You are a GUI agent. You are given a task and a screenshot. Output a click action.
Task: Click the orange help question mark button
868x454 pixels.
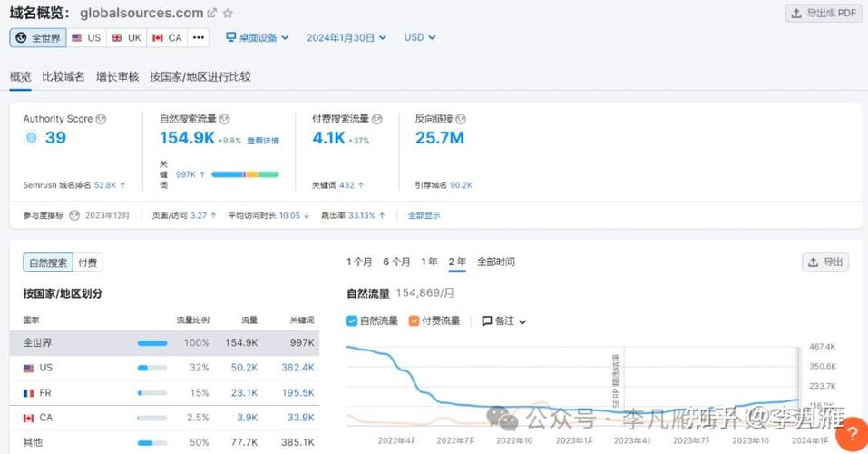[x=852, y=434]
